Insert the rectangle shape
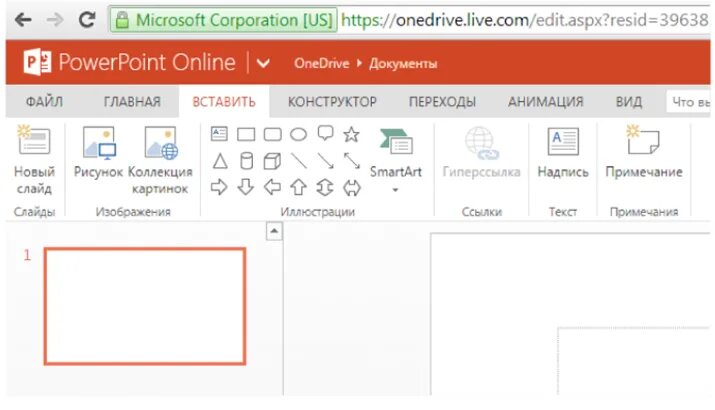 246,135
